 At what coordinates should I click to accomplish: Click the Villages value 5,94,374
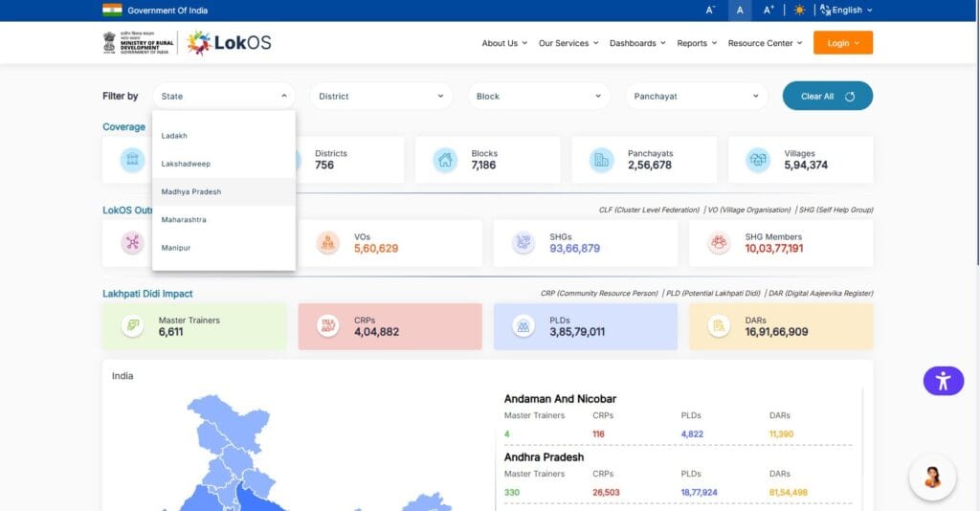[806, 166]
